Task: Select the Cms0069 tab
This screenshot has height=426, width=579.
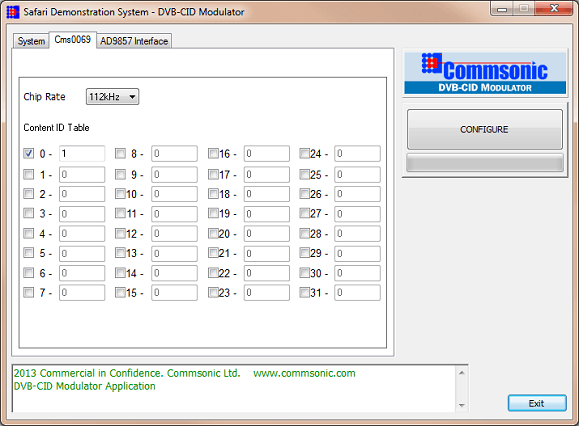Action: (x=72, y=39)
